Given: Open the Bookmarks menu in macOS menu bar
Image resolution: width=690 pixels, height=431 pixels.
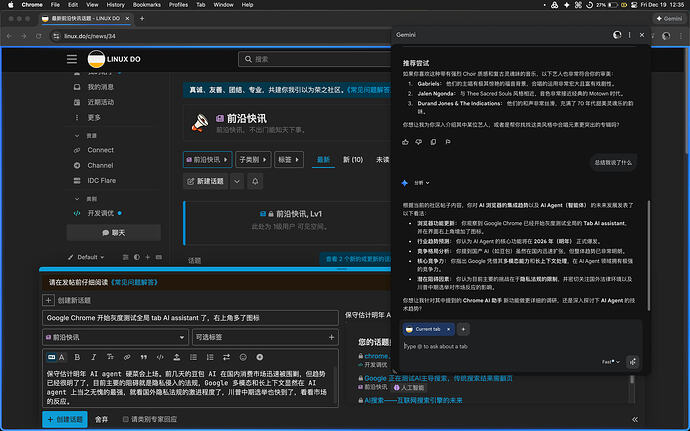Looking at the screenshot, I should (147, 5).
